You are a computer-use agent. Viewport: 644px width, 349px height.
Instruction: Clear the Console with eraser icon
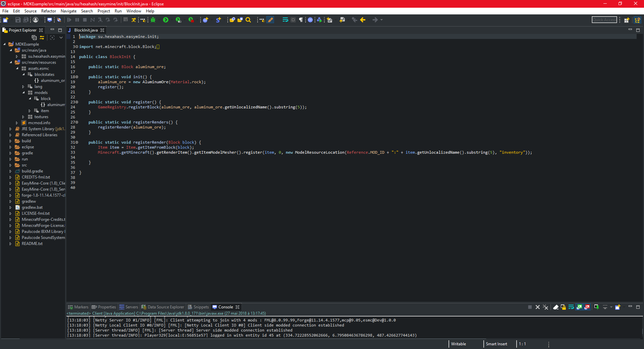point(555,307)
